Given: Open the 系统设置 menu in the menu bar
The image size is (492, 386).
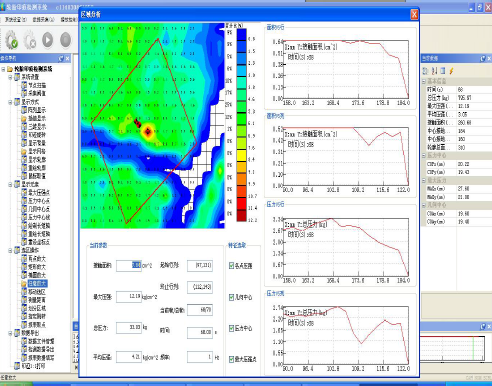Looking at the screenshot, I should pos(15,20).
